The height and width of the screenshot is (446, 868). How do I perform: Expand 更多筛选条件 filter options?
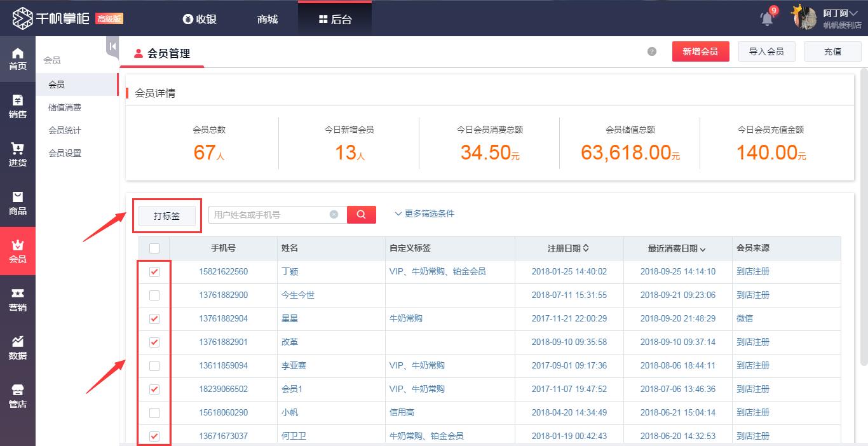(424, 214)
